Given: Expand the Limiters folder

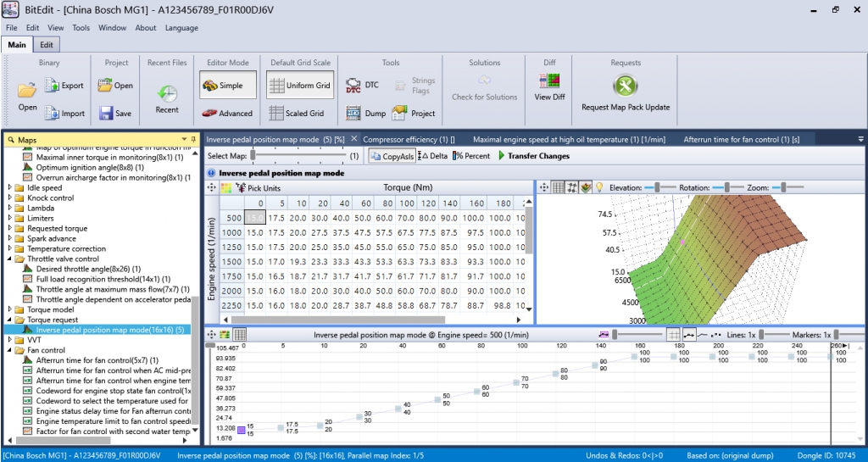Looking at the screenshot, I should pos(10,218).
